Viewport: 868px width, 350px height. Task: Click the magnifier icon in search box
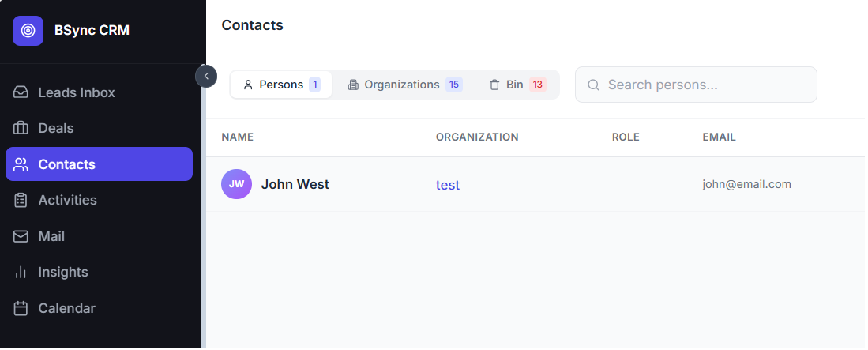[x=593, y=85]
